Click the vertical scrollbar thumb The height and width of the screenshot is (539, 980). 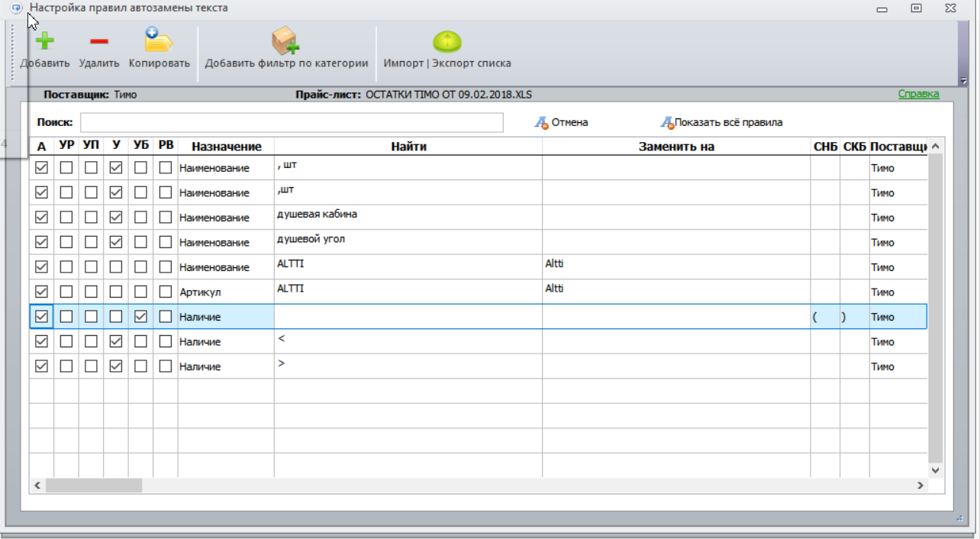point(936,308)
